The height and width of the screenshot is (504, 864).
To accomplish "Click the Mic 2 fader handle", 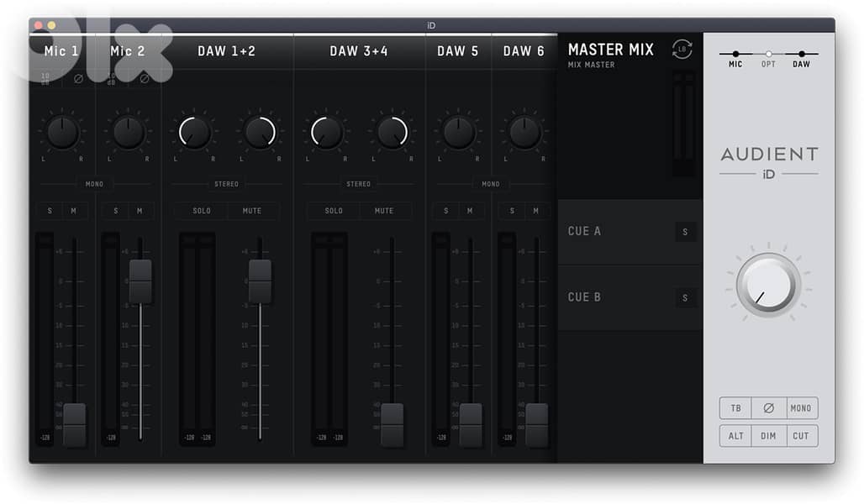I will pos(140,281).
